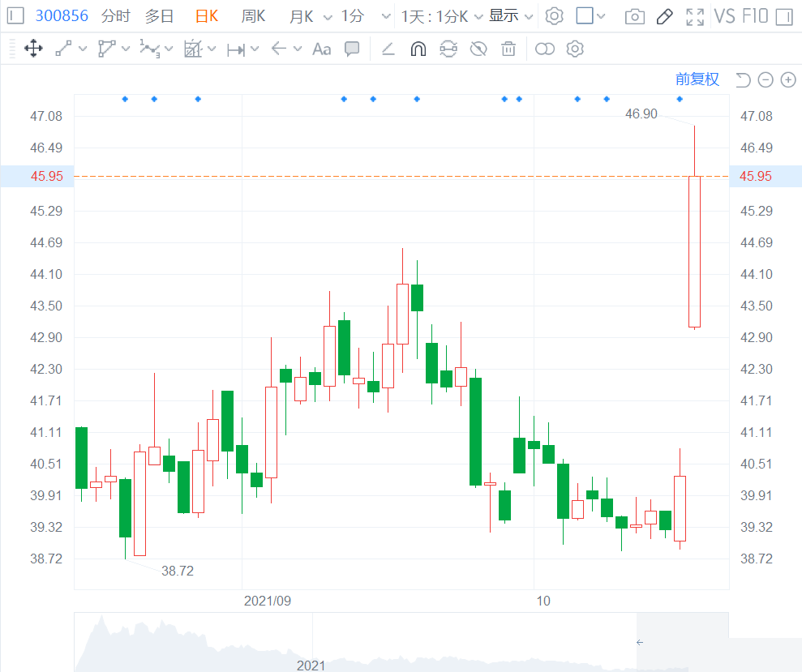This screenshot has width=802, height=672.
Task: Expand the line tool options arrow
Action: tap(83, 49)
